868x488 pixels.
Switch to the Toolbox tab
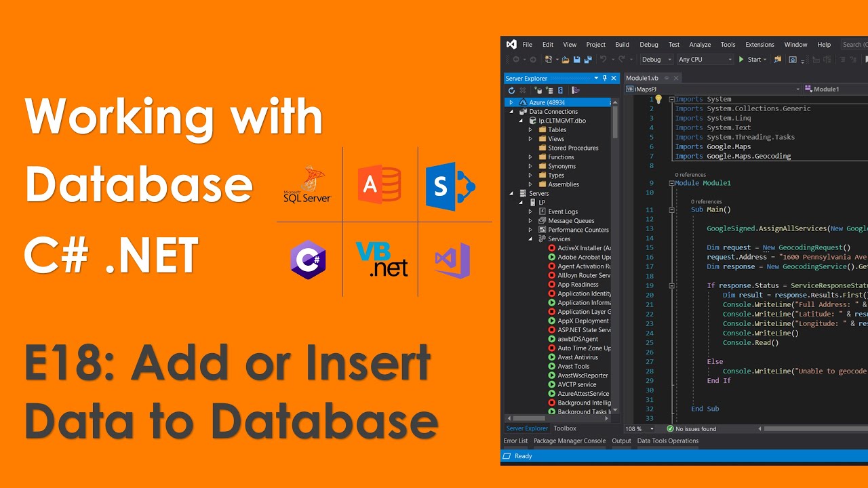point(565,428)
